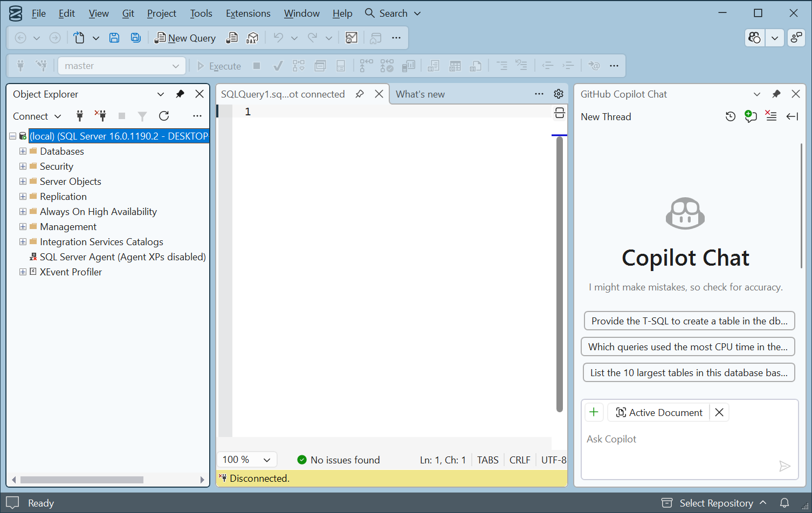812x513 pixels.
Task: Refresh the Object Explorer tree
Action: click(164, 116)
